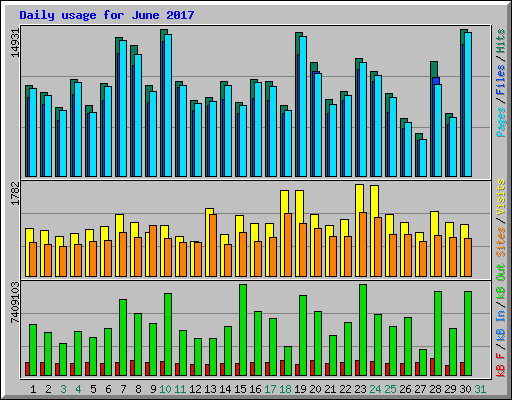Click the visits axis value 1782

(15, 194)
